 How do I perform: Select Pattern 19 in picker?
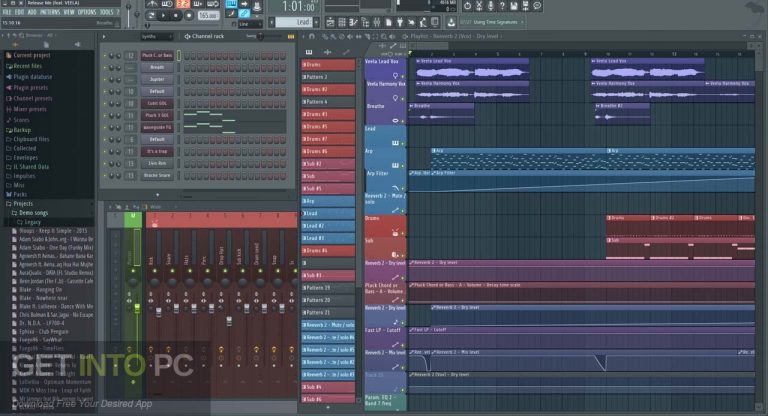[328, 288]
